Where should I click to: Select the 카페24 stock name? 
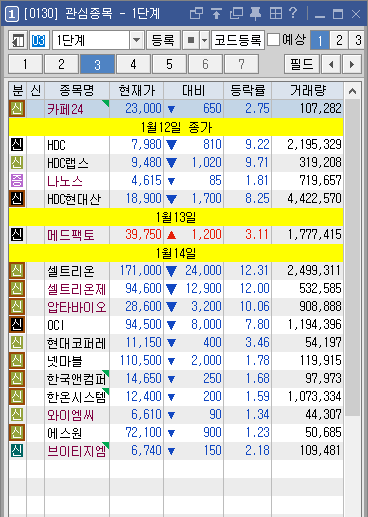click(x=65, y=109)
